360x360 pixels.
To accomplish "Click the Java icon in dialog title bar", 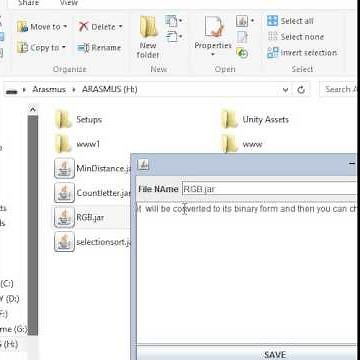I will (x=143, y=164).
